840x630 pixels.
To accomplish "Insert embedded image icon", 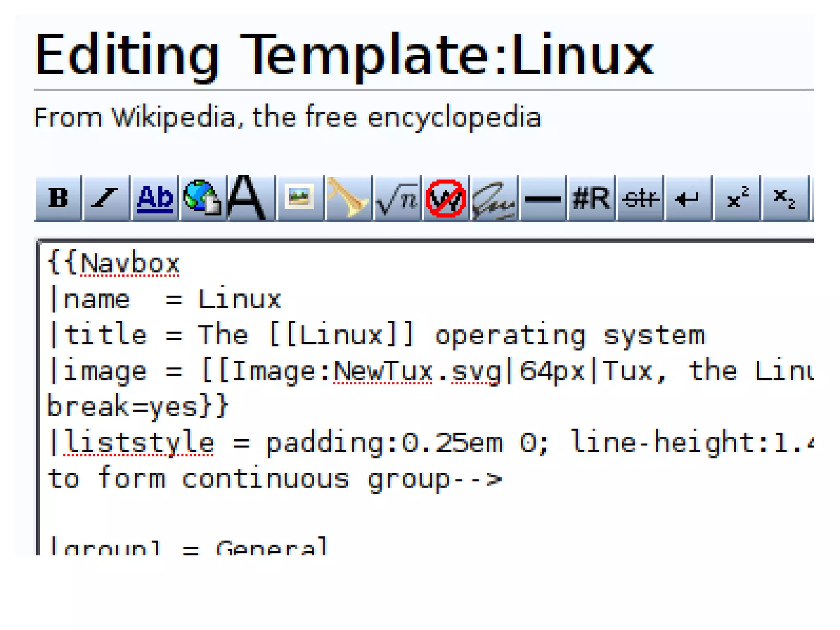I will [300, 199].
